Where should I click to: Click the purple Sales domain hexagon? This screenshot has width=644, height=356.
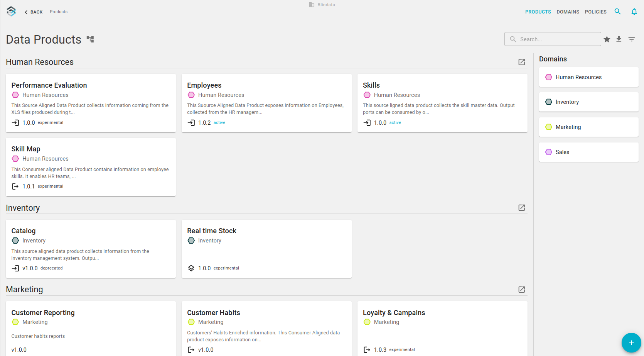pos(549,152)
